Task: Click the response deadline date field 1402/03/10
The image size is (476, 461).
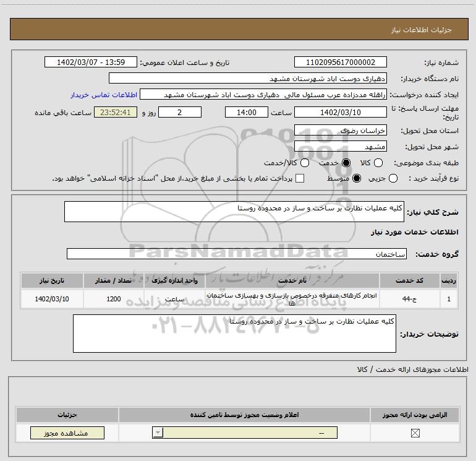Action: tap(340, 112)
